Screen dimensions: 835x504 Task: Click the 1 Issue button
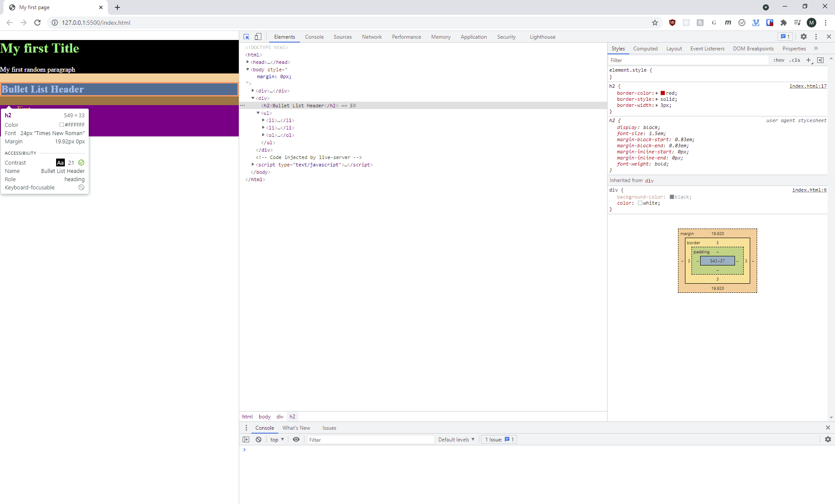click(499, 440)
